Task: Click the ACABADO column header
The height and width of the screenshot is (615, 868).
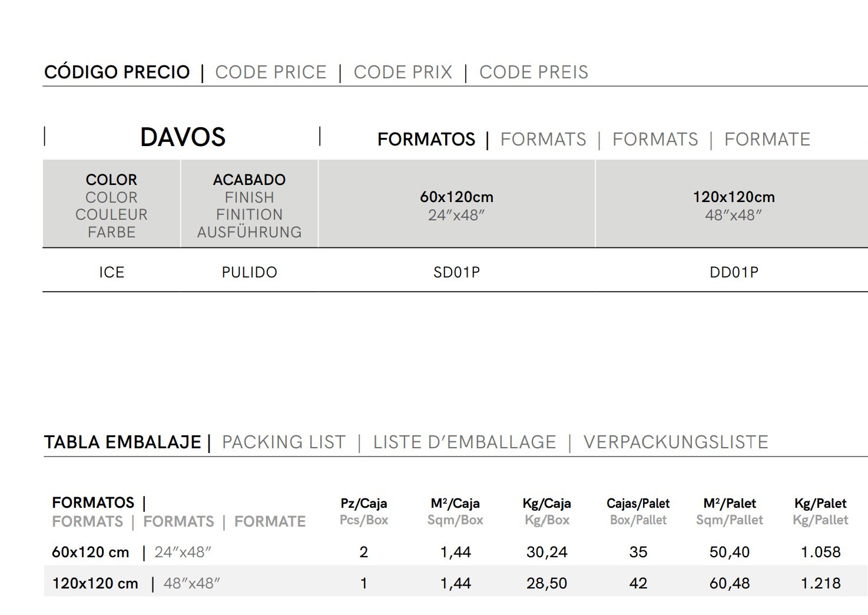Action: 249,180
